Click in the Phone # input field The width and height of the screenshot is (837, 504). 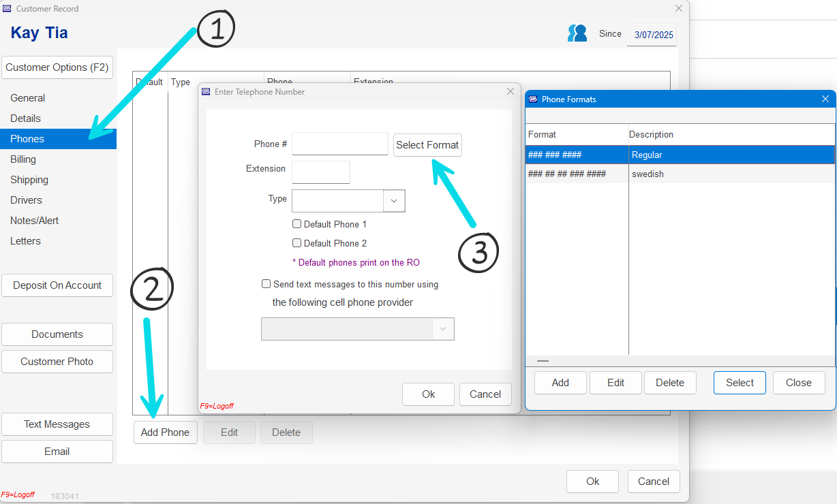click(339, 144)
